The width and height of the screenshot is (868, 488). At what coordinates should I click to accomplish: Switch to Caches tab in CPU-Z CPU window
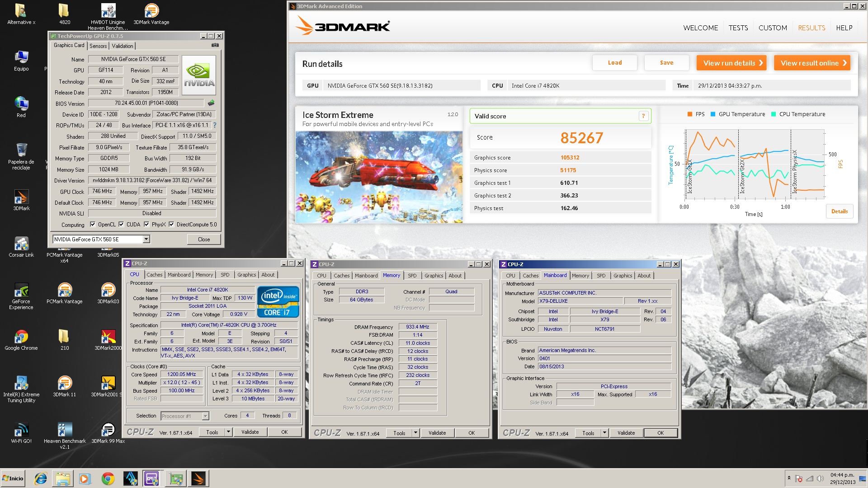click(x=154, y=275)
